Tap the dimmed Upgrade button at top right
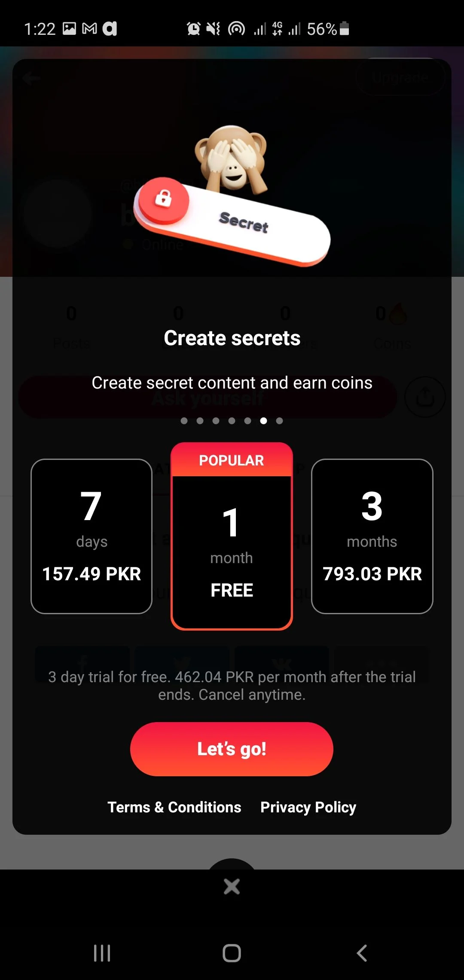 pyautogui.click(x=400, y=77)
